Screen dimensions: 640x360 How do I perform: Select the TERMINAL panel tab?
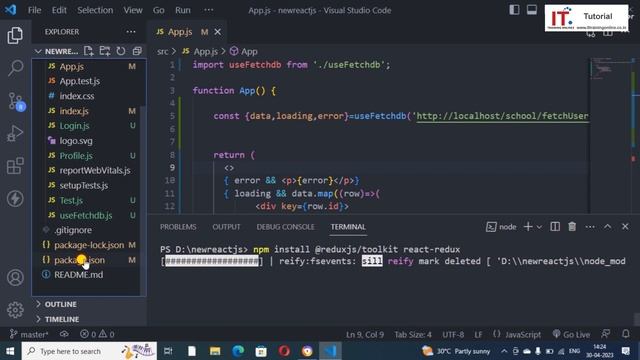click(x=348, y=227)
